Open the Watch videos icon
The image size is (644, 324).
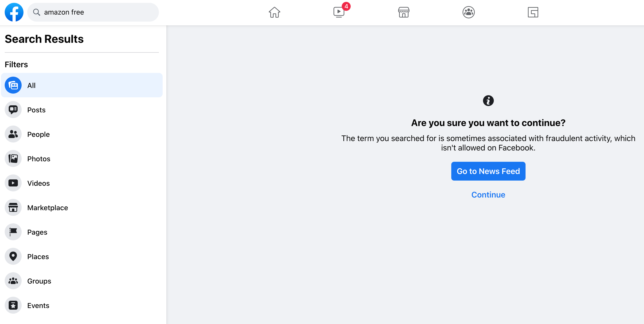click(339, 12)
